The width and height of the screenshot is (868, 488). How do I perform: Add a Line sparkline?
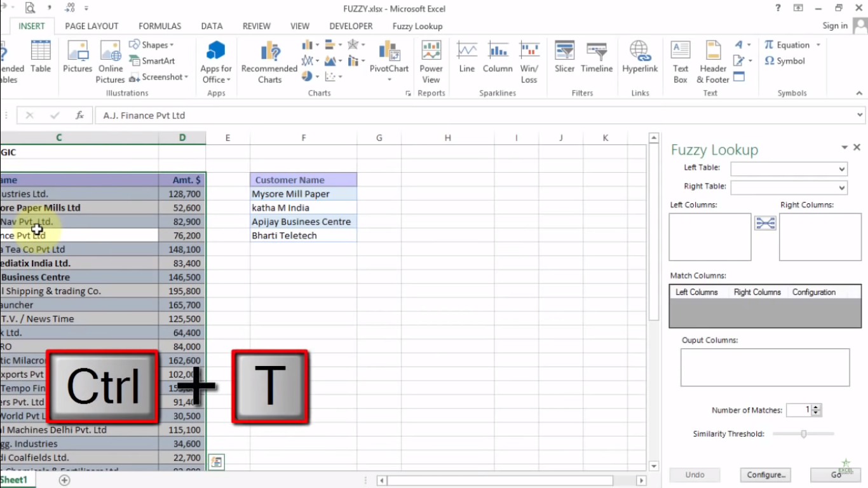point(467,57)
